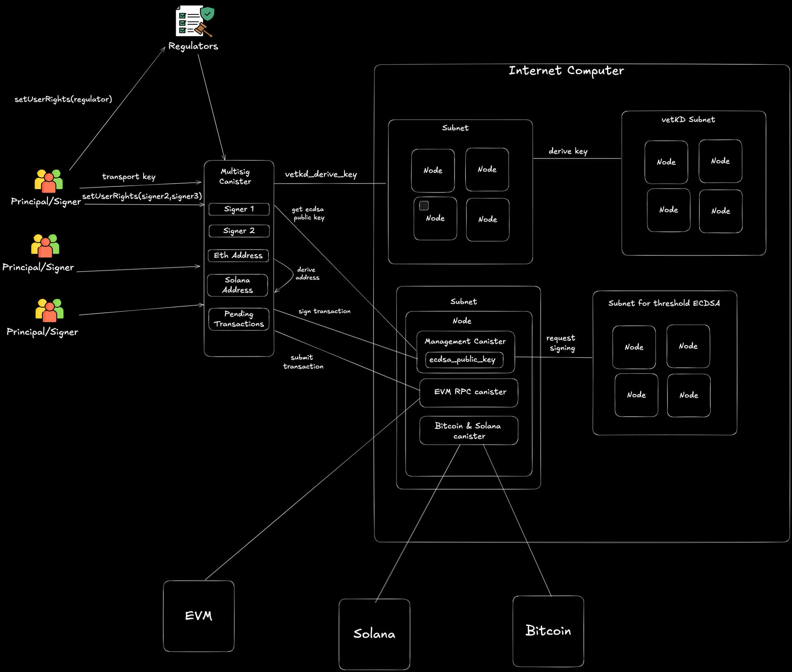792x672 pixels.
Task: Click the Principal/Signer people icon beside transport key arrow
Action: [49, 181]
